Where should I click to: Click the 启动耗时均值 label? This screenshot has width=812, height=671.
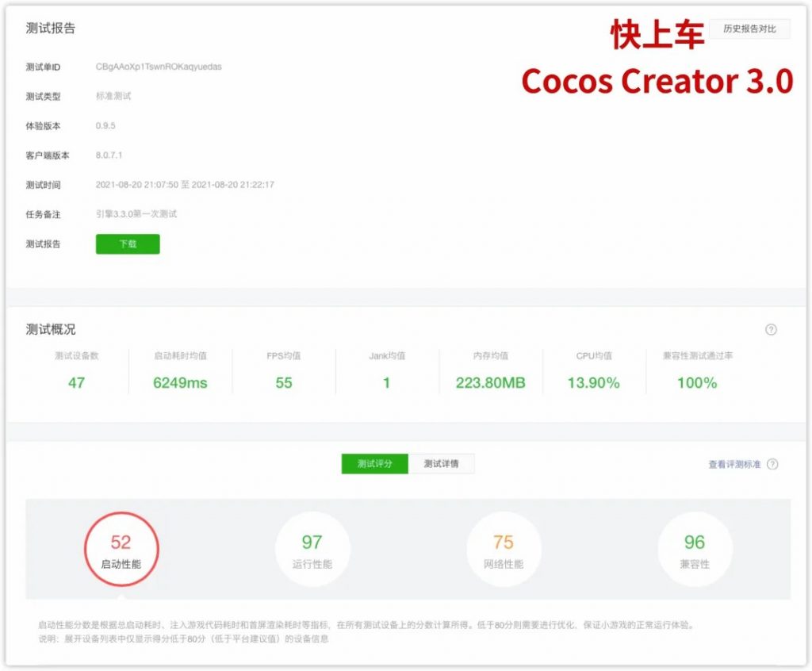point(180,356)
